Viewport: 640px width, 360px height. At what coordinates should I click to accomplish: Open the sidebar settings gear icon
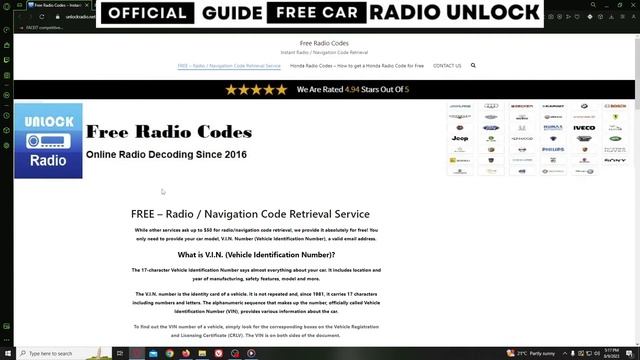pyautogui.click(x=7, y=145)
